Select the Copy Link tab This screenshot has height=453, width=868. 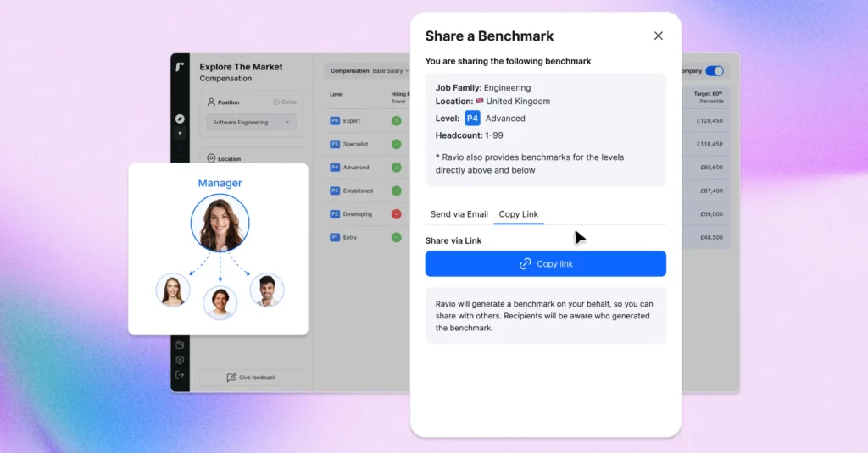pos(518,214)
